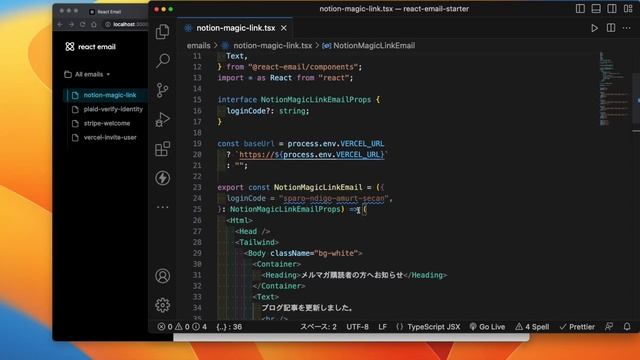Open the Explorer view in activity bar
The image size is (640, 360).
click(162, 32)
